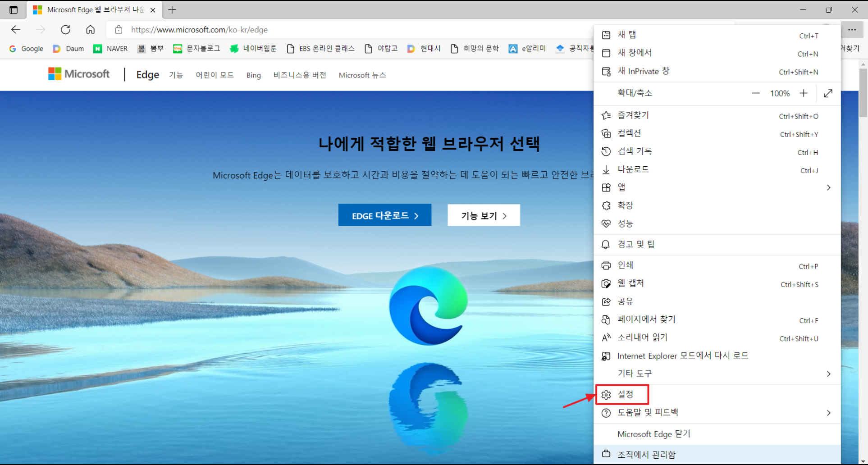Open new tab with plus icon
Screen dimensions: 868x465
[172, 10]
